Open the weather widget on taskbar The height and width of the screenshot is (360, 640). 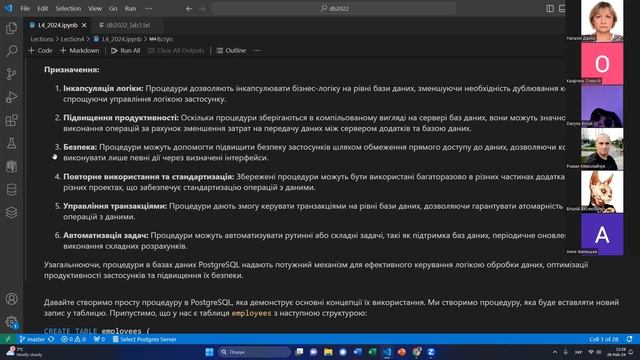point(24,352)
